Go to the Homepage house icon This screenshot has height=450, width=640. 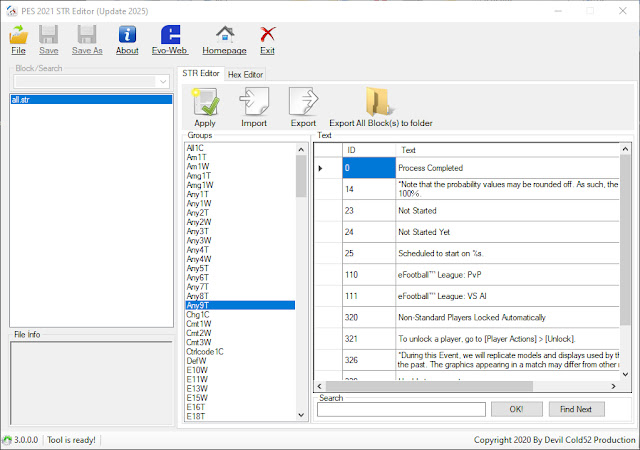click(x=225, y=34)
